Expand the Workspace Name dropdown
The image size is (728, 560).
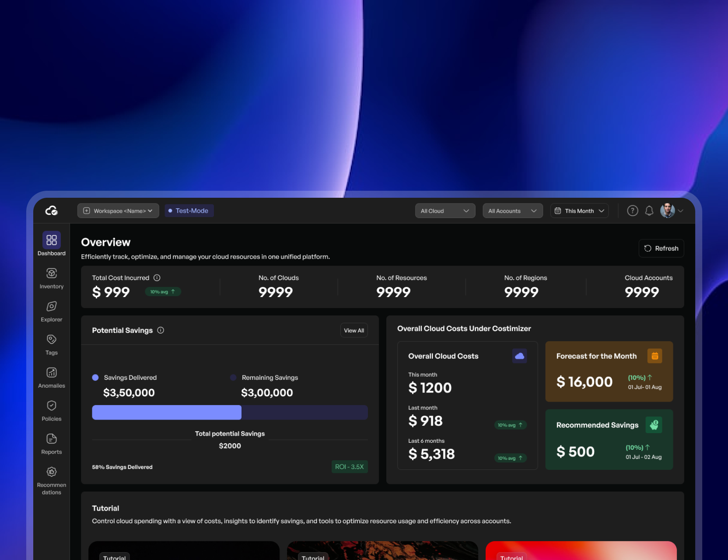pyautogui.click(x=118, y=211)
